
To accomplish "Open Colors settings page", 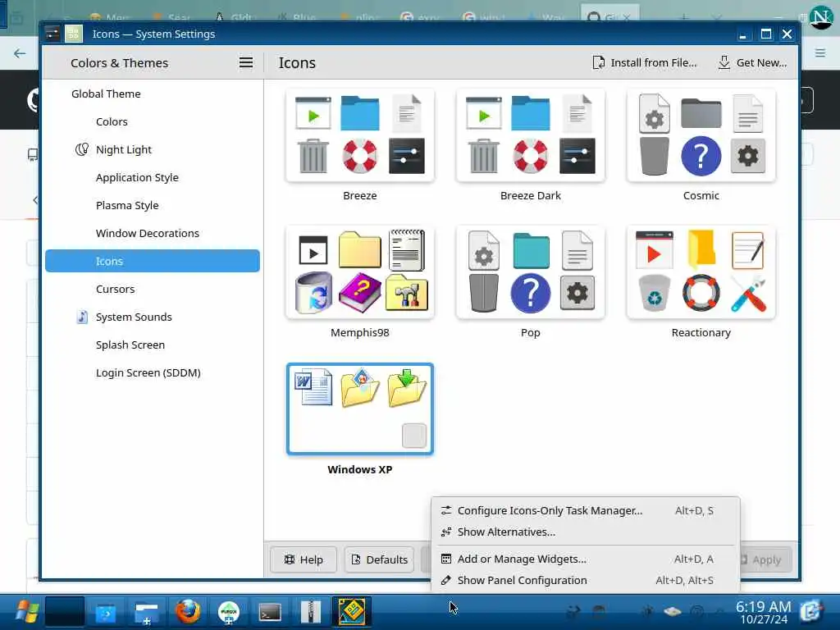I will (x=152, y=121).
